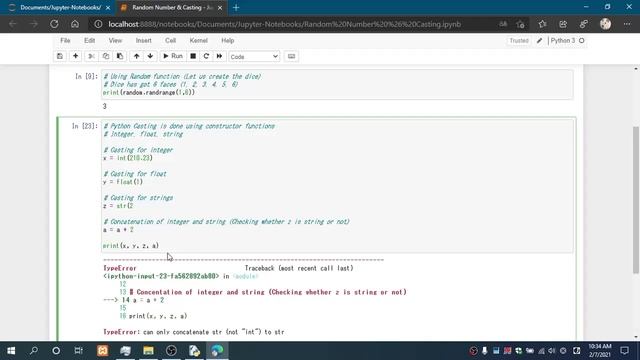Insert a cell below with the plus icon
This screenshot has height=360, width=640.
(76, 56)
